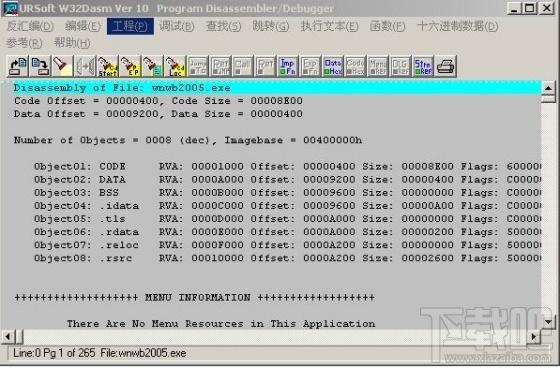The height and width of the screenshot is (368, 560).
Task: Click the Object08: .rsrc row
Action: coord(287,258)
